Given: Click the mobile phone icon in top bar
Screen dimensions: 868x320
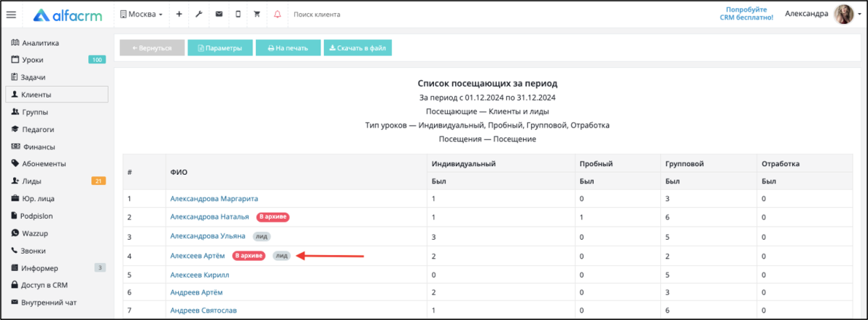Looking at the screenshot, I should pyautogui.click(x=238, y=14).
